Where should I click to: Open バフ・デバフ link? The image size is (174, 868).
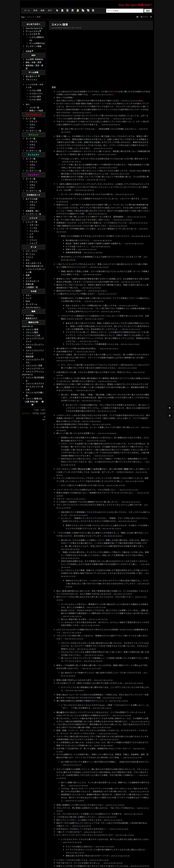point(31,251)
